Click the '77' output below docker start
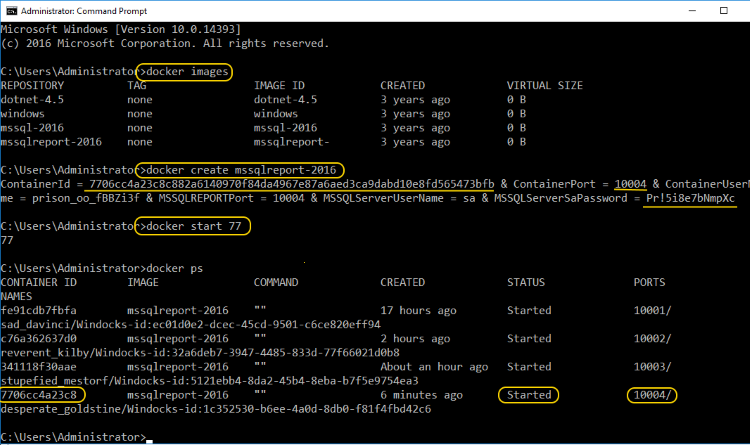Viewport: 750px width, 445px height. [x=7, y=240]
